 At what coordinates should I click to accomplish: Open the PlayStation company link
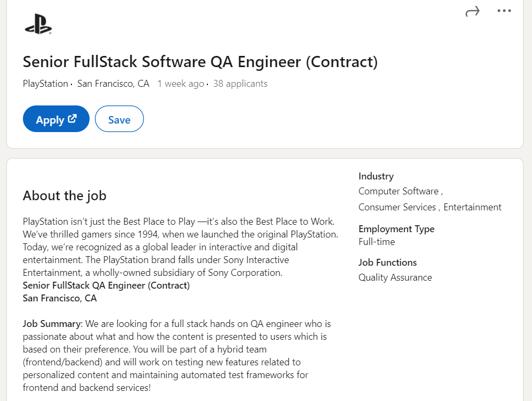(x=45, y=84)
